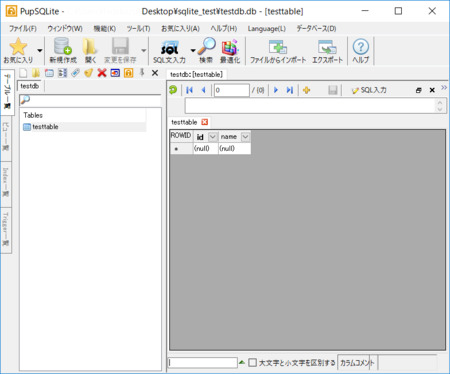Click the 開く folder icon

pos(90,47)
